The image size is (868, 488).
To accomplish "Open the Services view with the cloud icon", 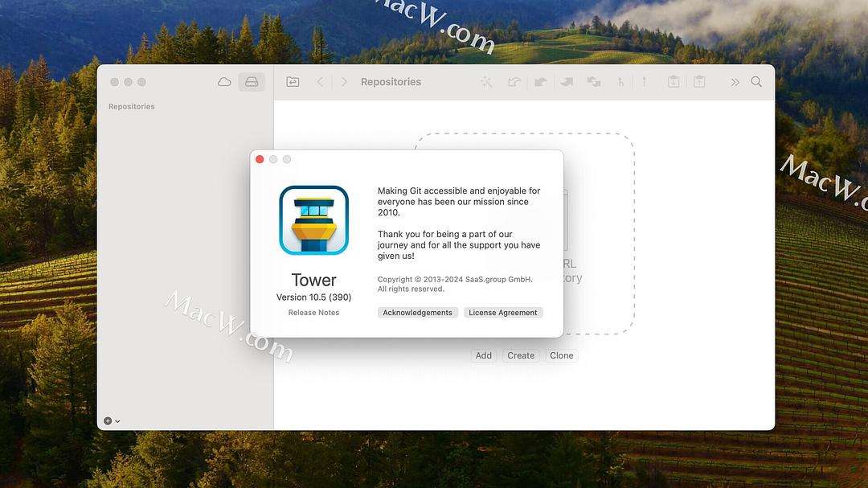I will coord(224,82).
